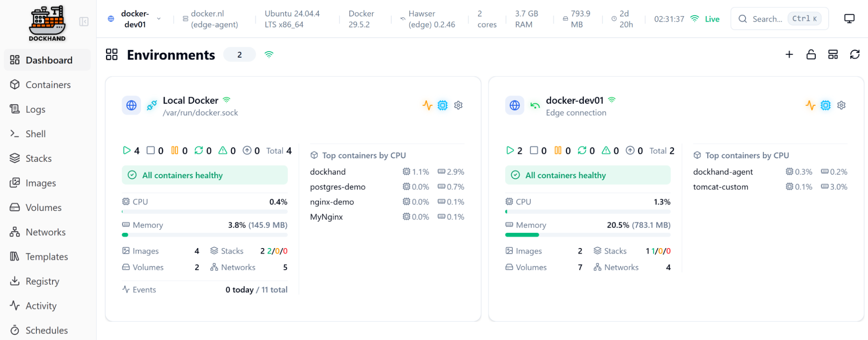Open Events row on Local Docker card
The height and width of the screenshot is (340, 868).
point(205,290)
